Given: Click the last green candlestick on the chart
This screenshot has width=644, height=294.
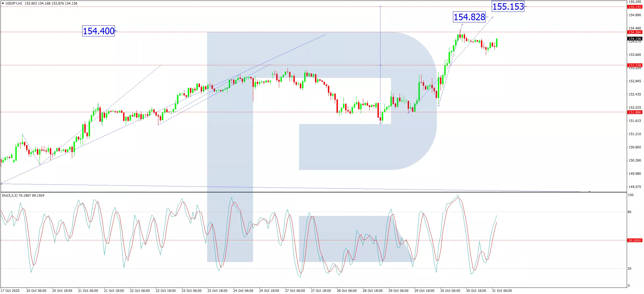Looking at the screenshot, I should click(x=497, y=43).
